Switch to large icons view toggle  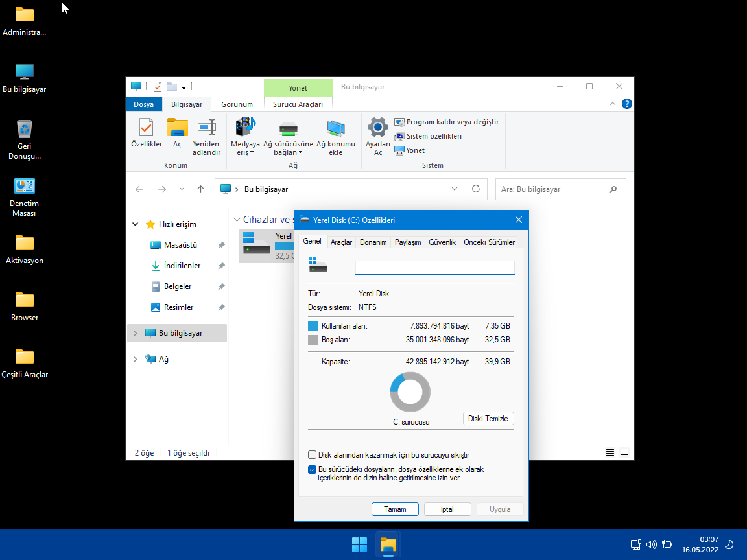click(624, 452)
